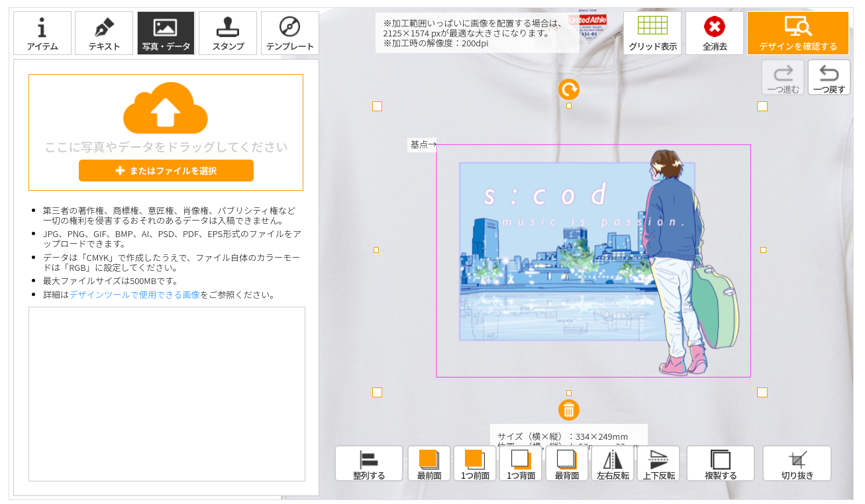Bring to front with 最前面

tap(429, 464)
